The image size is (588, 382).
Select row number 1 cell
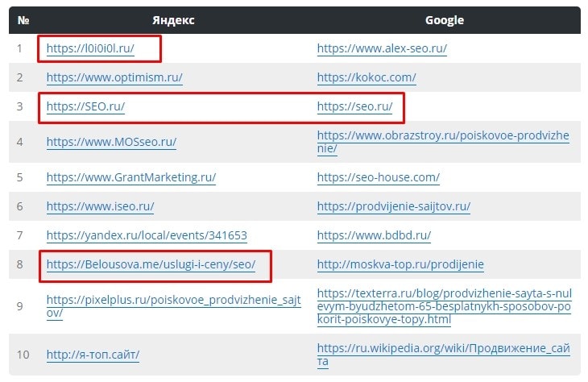click(x=19, y=48)
